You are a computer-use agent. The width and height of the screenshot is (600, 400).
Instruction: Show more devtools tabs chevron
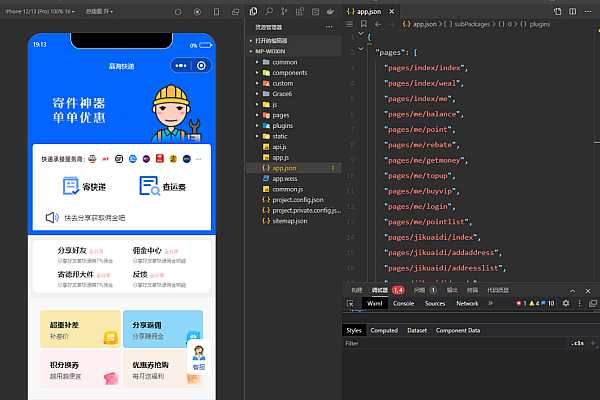(490, 303)
